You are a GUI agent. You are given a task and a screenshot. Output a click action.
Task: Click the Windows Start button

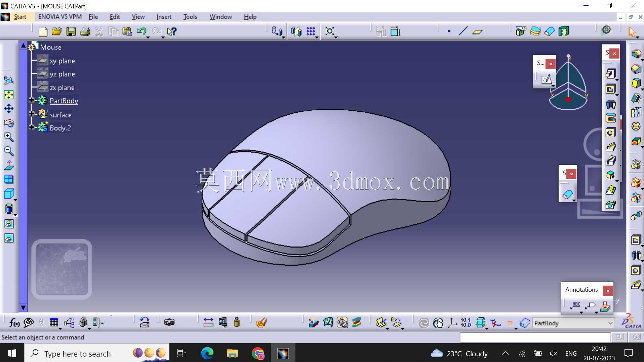pyautogui.click(x=12, y=353)
